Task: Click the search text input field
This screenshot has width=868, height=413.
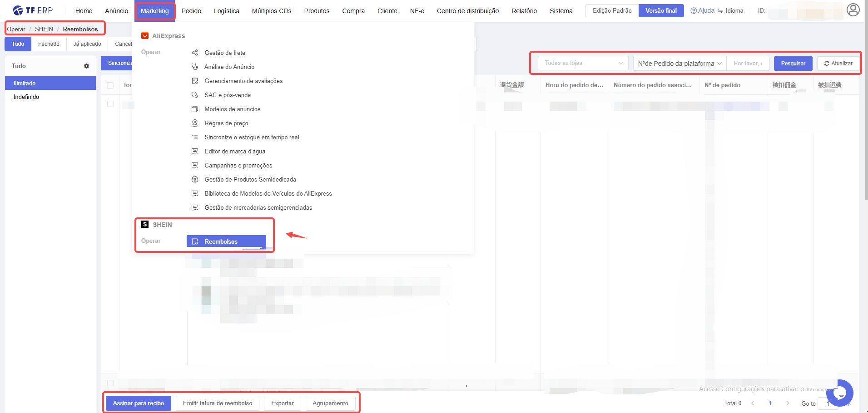Action: [x=748, y=64]
